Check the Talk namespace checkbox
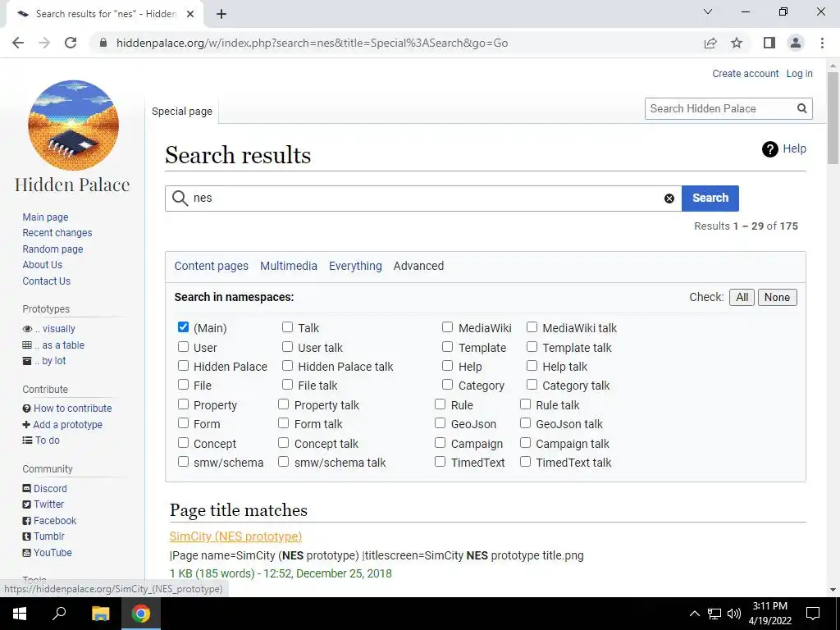The width and height of the screenshot is (840, 630). coord(288,327)
